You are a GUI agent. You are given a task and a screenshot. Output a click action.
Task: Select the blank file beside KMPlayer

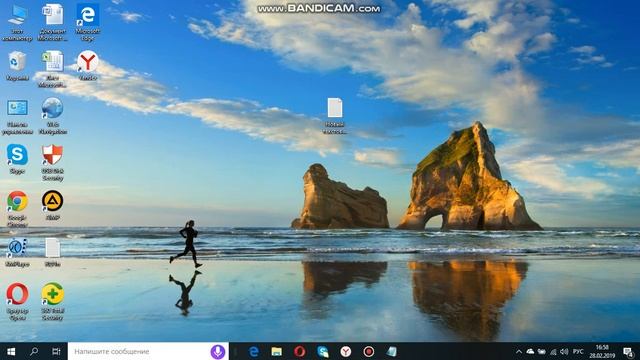[53, 252]
